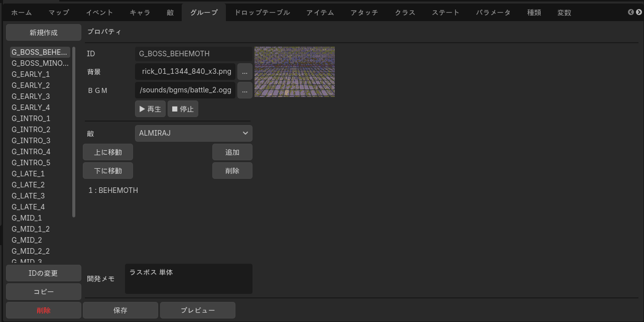Browse for a 背景 image file
The image size is (644, 322).
coord(245,72)
